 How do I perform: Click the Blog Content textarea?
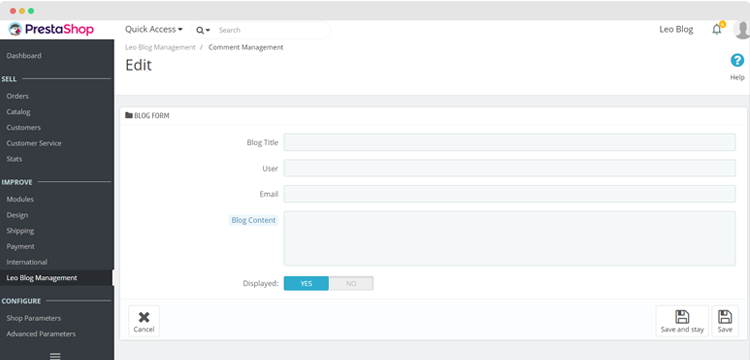point(509,238)
